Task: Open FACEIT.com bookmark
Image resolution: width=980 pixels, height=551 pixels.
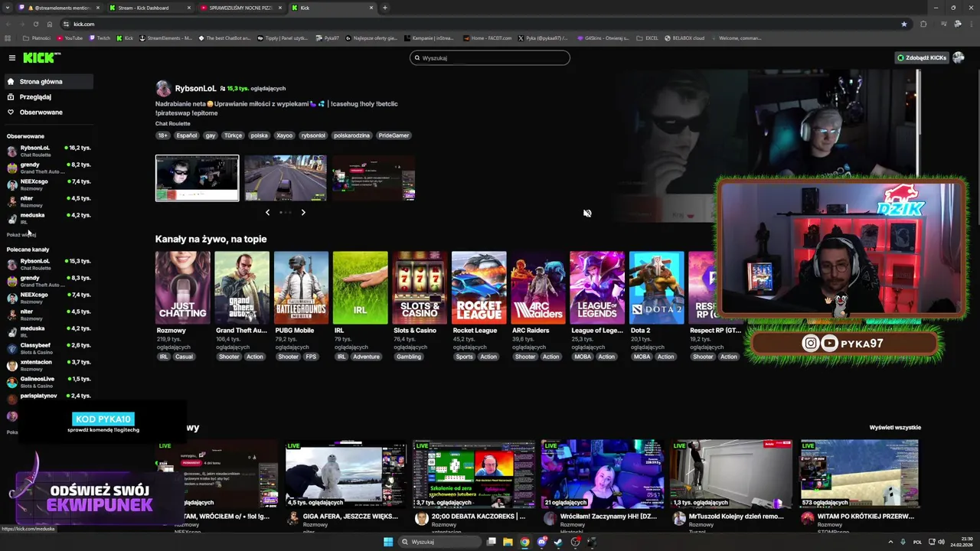Action: 486,37
